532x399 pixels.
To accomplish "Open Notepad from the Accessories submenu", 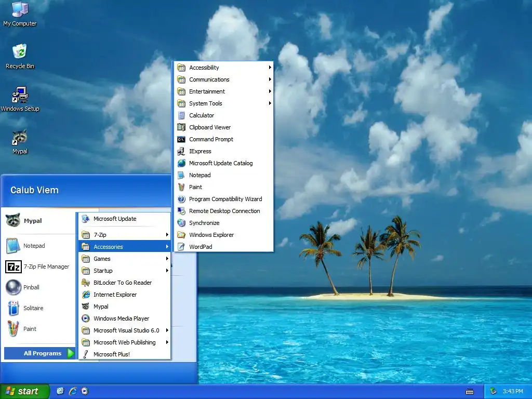I will [223, 175].
